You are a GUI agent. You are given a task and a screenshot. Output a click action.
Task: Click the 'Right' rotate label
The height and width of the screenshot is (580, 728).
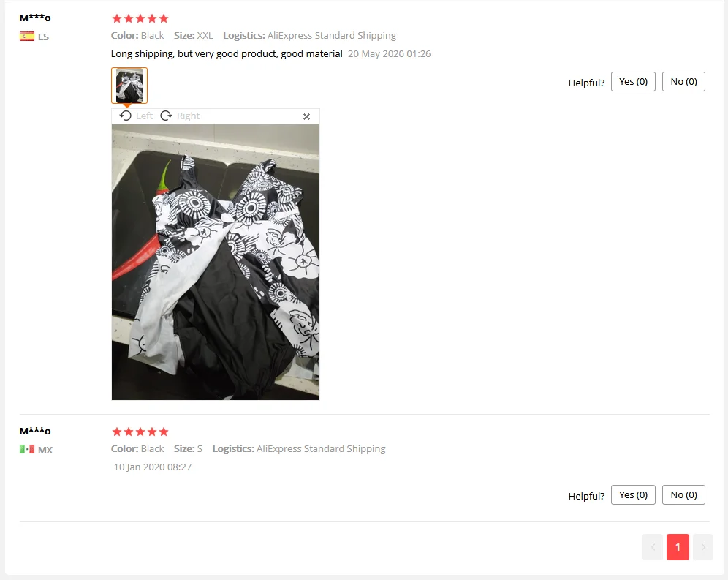pyautogui.click(x=188, y=116)
